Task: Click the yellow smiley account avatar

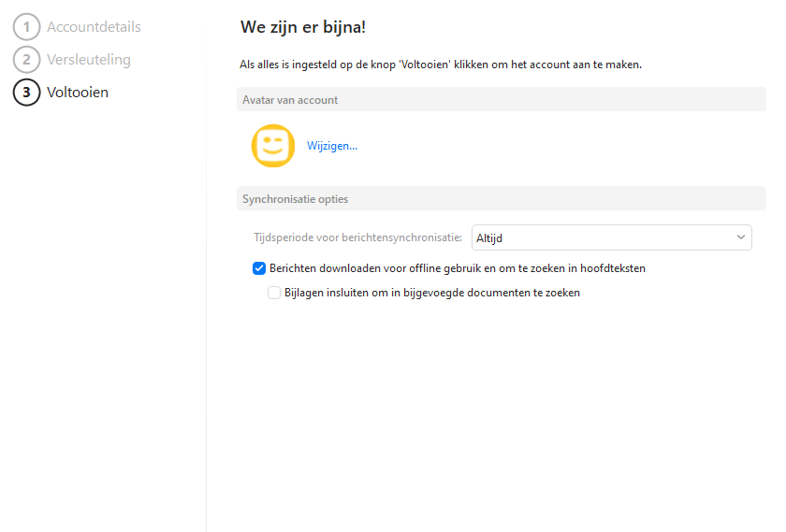Action: click(273, 146)
